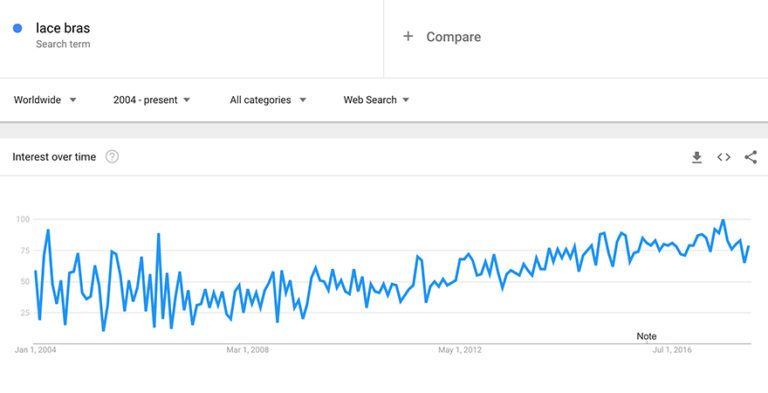Expand the All categories dropdown
The width and height of the screenshot is (768, 393).
click(x=268, y=100)
